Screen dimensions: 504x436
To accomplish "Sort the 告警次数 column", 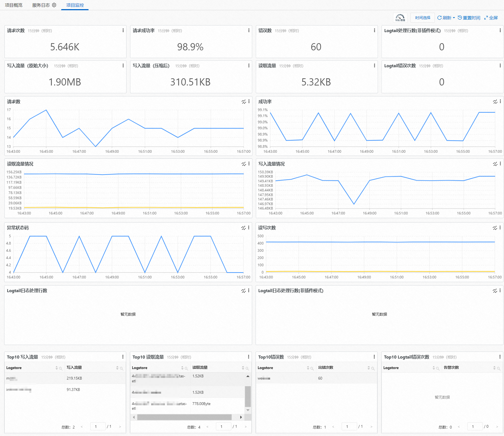I will (494, 368).
